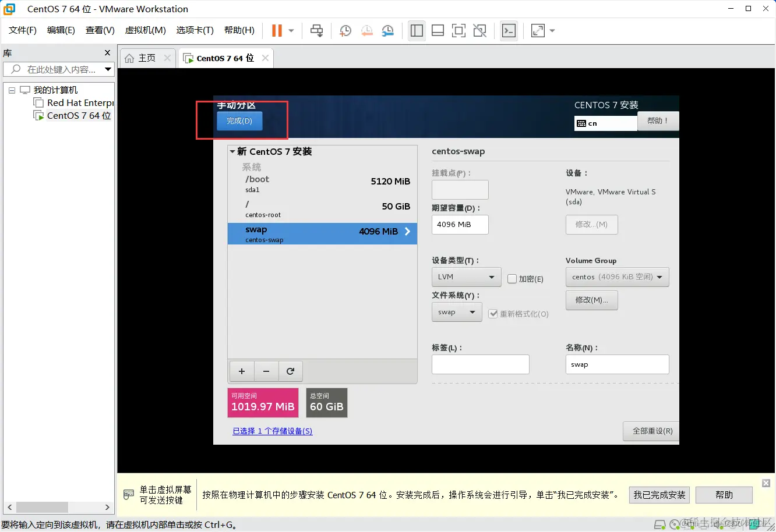
Task: Select the /boot partition row
Action: 322,184
